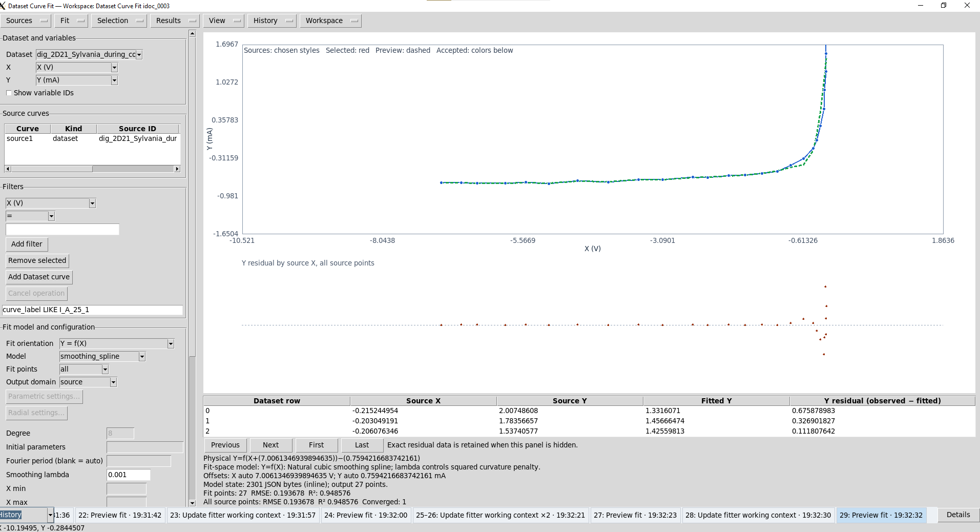The image size is (980, 532).
Task: Open the Results menu
Action: (175, 21)
